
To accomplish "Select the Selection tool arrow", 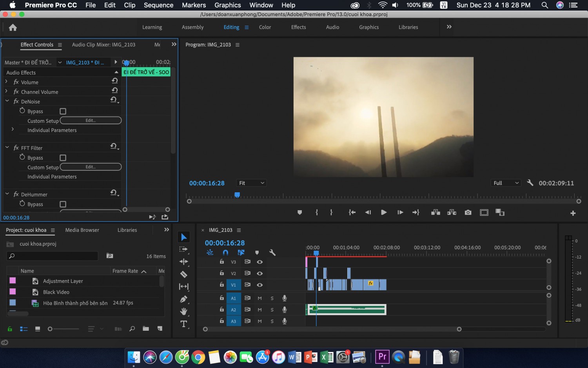I will point(183,237).
